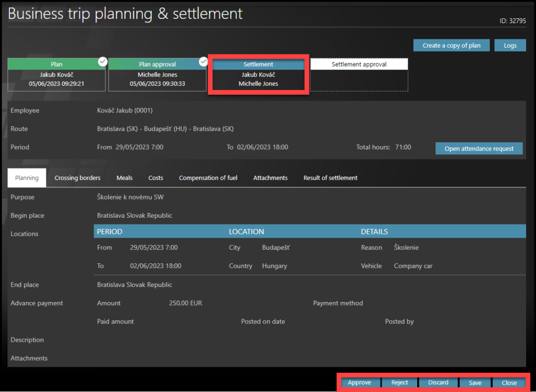Click Create a copy of plan
The width and height of the screenshot is (536, 392).
pyautogui.click(x=451, y=46)
